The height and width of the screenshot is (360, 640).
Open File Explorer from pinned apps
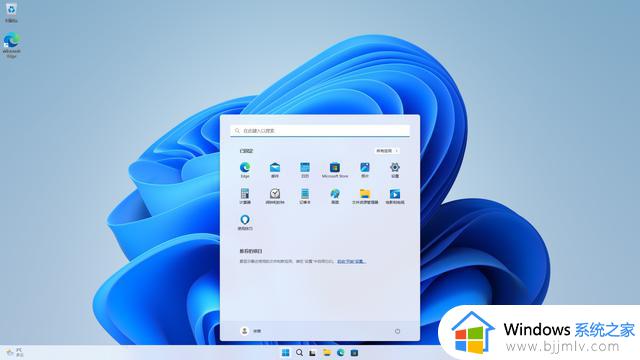(365, 196)
